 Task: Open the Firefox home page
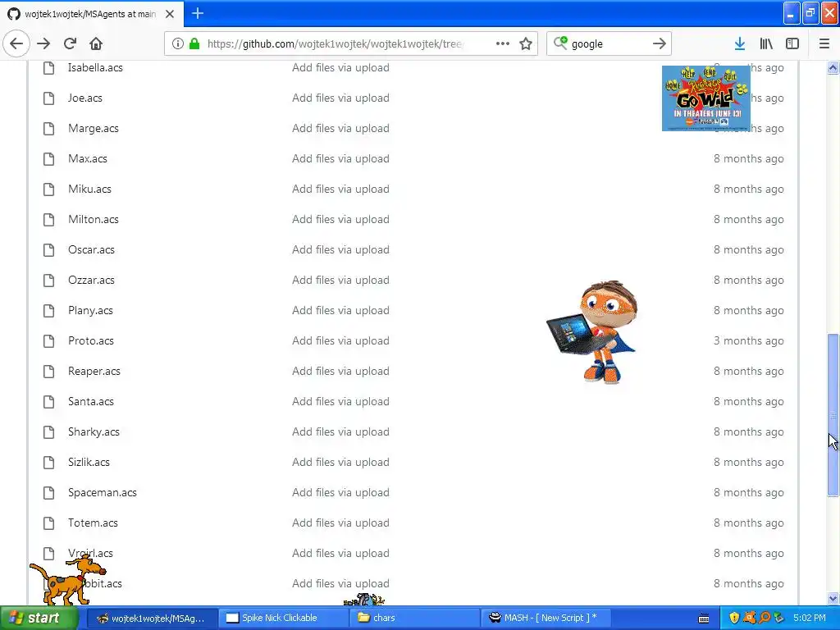(96, 43)
